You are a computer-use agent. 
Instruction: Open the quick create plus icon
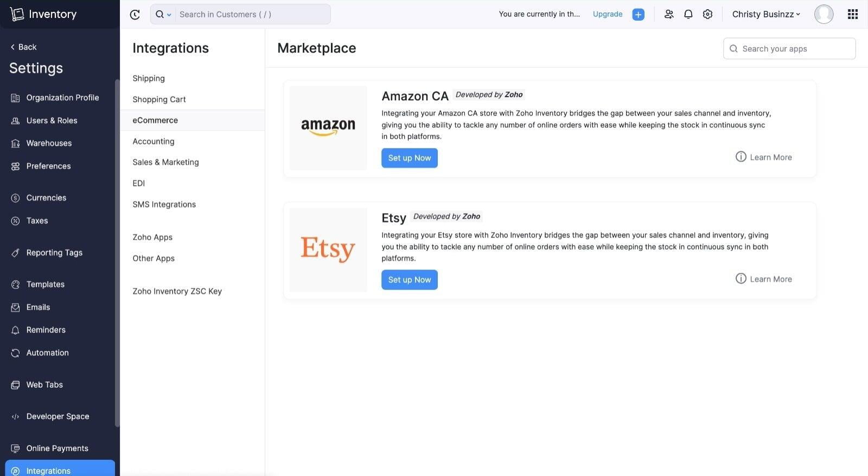(x=639, y=15)
